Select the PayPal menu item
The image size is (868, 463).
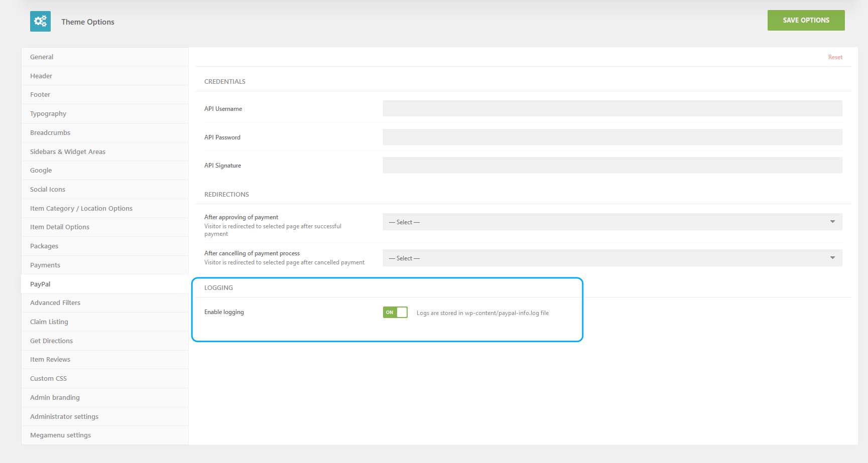104,284
